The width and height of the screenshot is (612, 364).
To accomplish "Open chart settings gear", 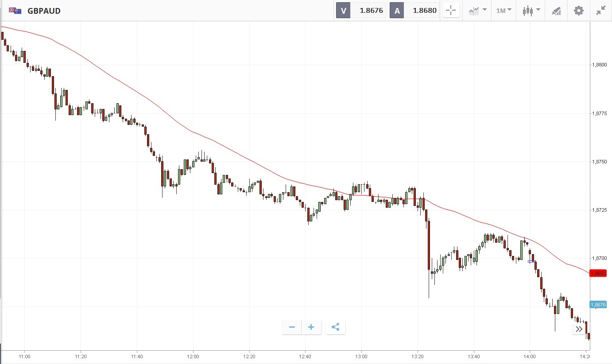I will tap(578, 11).
